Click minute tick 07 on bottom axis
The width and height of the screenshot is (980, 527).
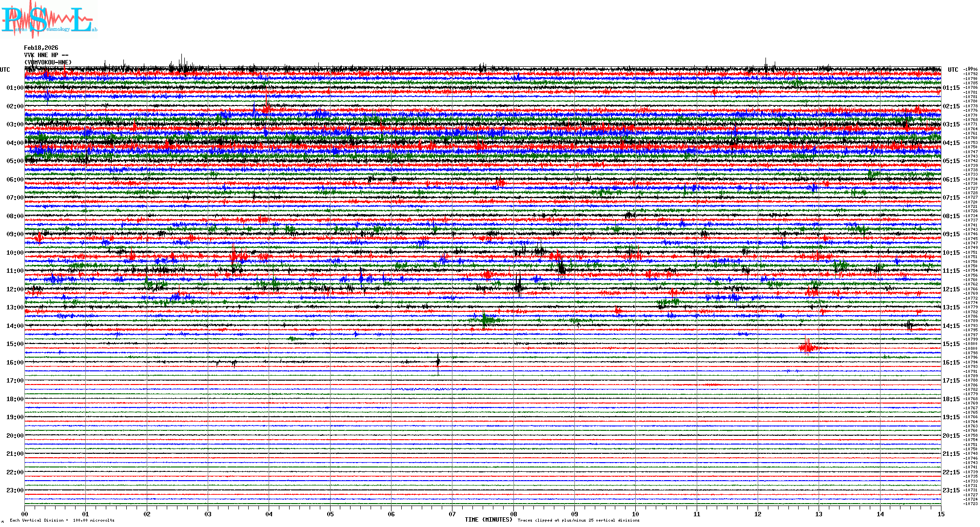pos(452,514)
